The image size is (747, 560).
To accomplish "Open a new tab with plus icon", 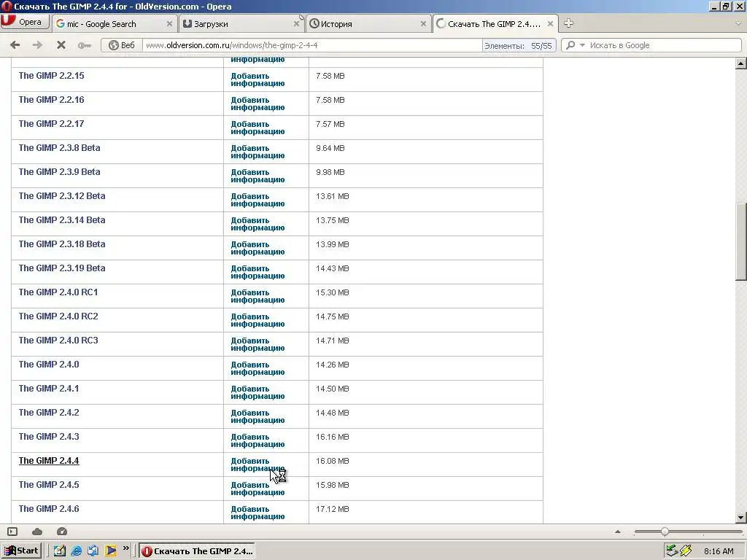I will 568,23.
